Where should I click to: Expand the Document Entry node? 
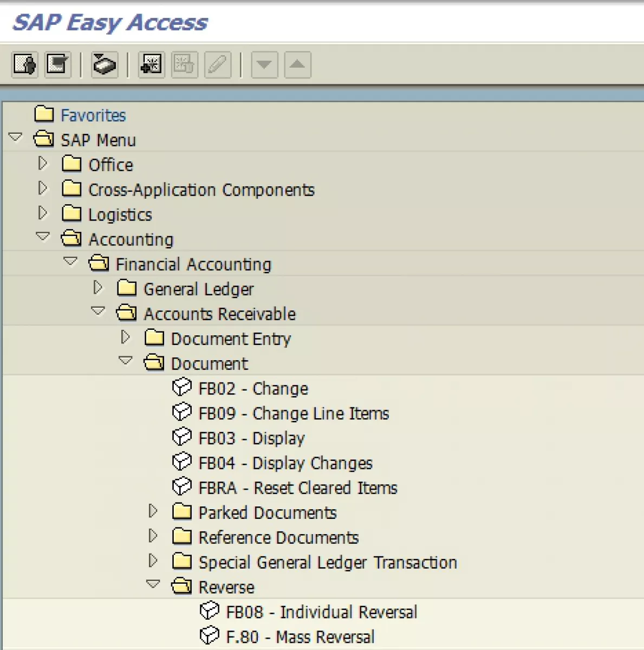126,337
